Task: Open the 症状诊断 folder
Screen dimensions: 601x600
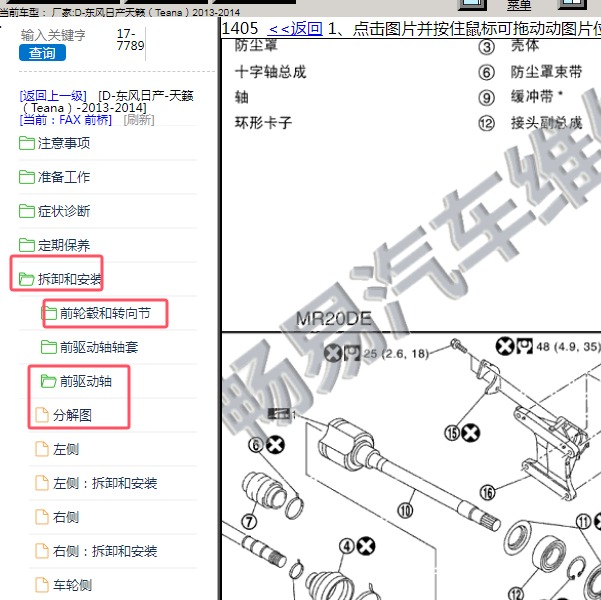Action: (x=64, y=211)
